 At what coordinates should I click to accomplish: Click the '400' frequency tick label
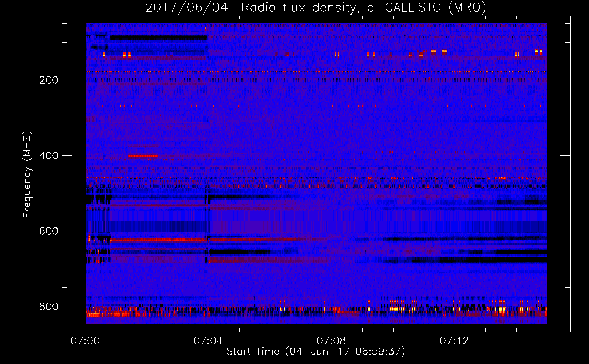click(49, 156)
